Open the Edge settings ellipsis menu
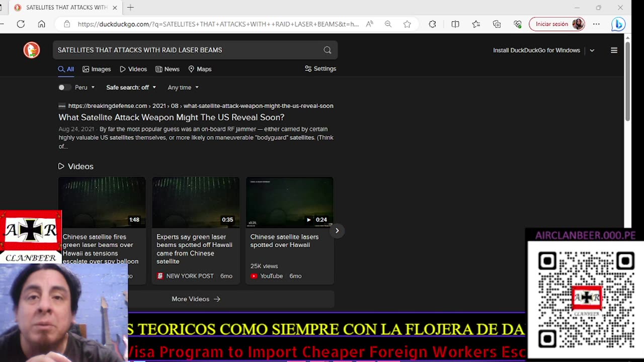 596,24
